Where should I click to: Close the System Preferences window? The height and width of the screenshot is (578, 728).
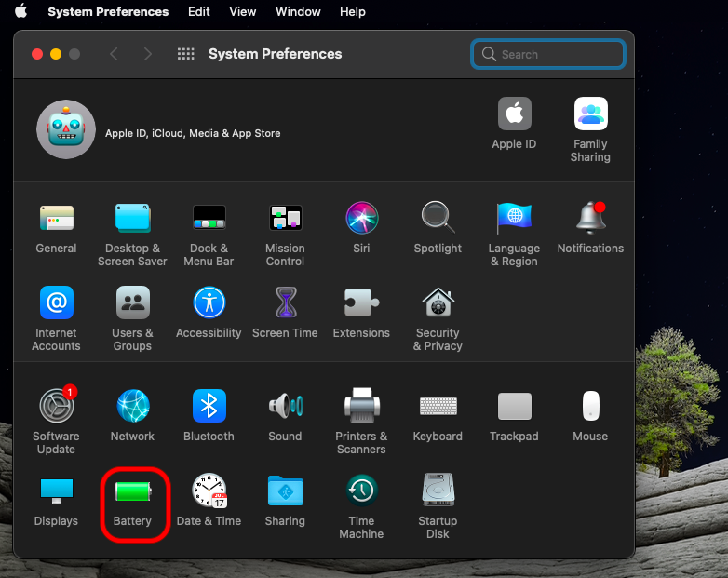coord(37,54)
